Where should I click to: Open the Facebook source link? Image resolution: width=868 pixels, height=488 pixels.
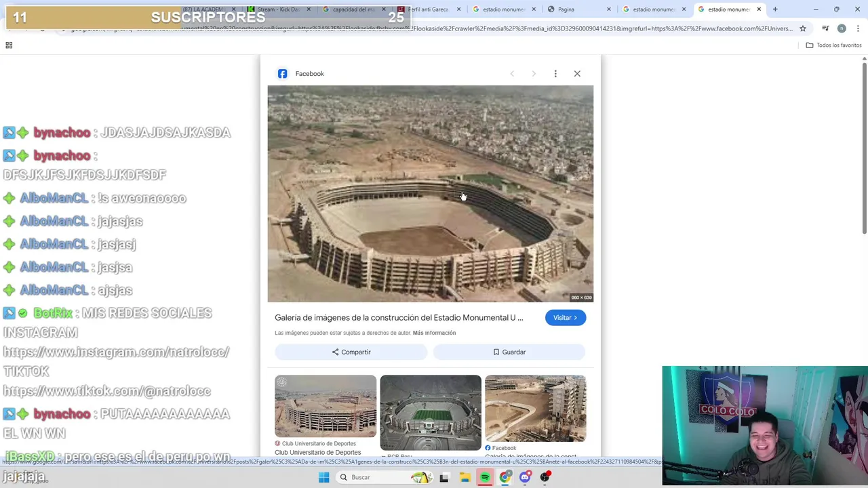[x=309, y=73]
